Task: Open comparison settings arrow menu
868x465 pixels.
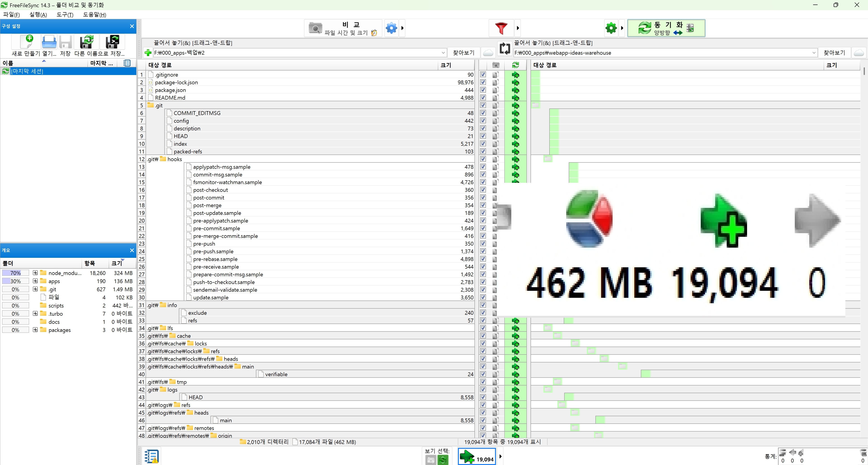Action: coord(402,28)
